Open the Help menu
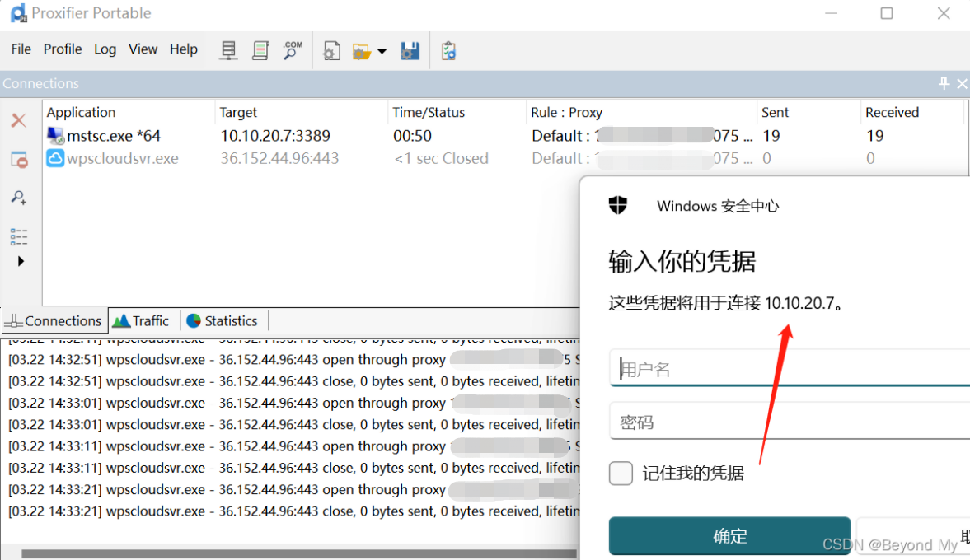The width and height of the screenshot is (970, 560). click(x=184, y=49)
